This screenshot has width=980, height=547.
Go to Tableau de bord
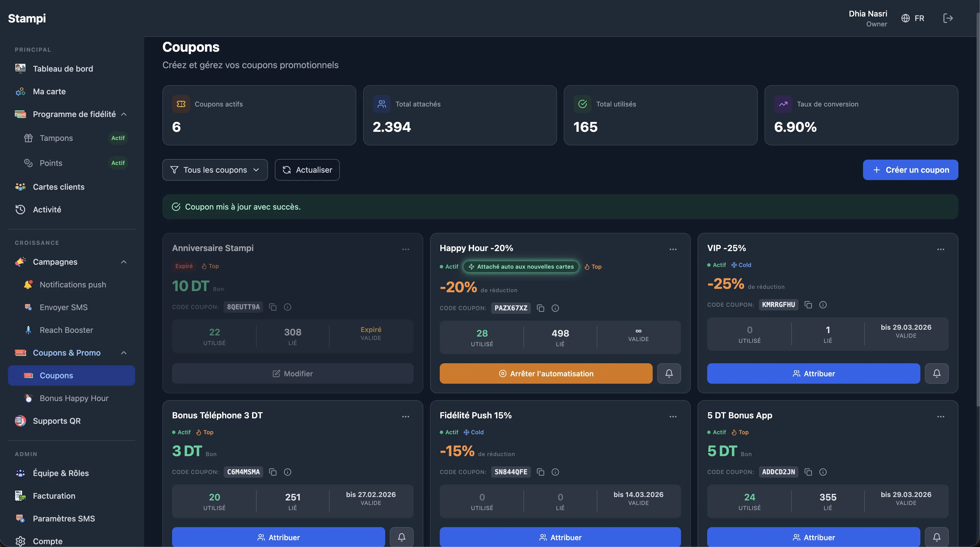(63, 68)
